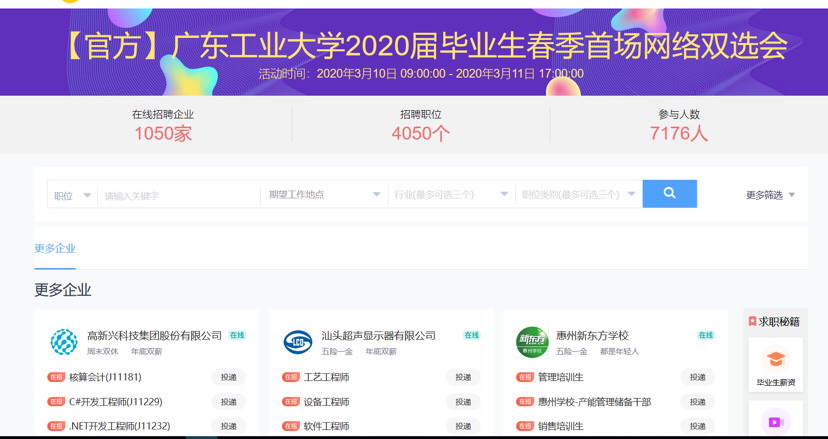Open the 惠州新东方学校 green logo
The height and width of the screenshot is (439, 828).
click(x=532, y=342)
